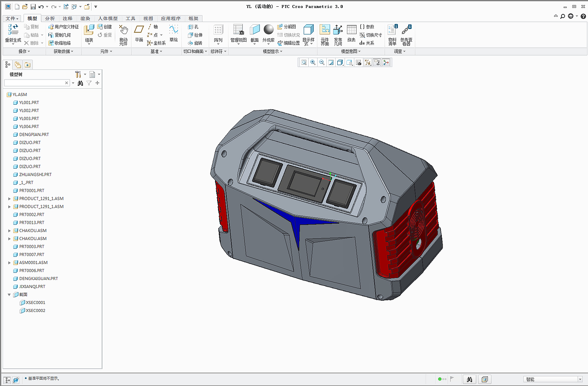Toggle spin center display in view toolbar
The image size is (588, 386).
(x=386, y=63)
